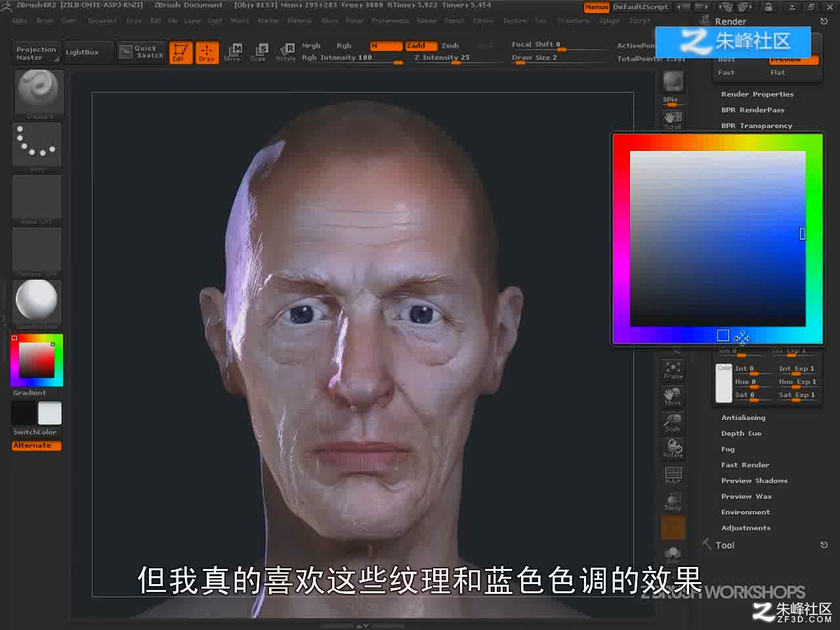This screenshot has width=840, height=630.
Task: Toggle the Alternate color button
Action: [x=37, y=446]
